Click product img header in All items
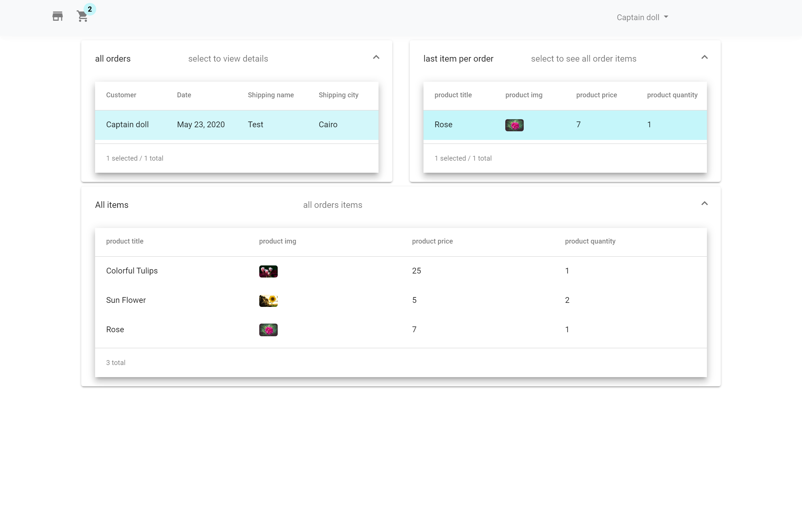This screenshot has height=532, width=802. pyautogui.click(x=277, y=241)
